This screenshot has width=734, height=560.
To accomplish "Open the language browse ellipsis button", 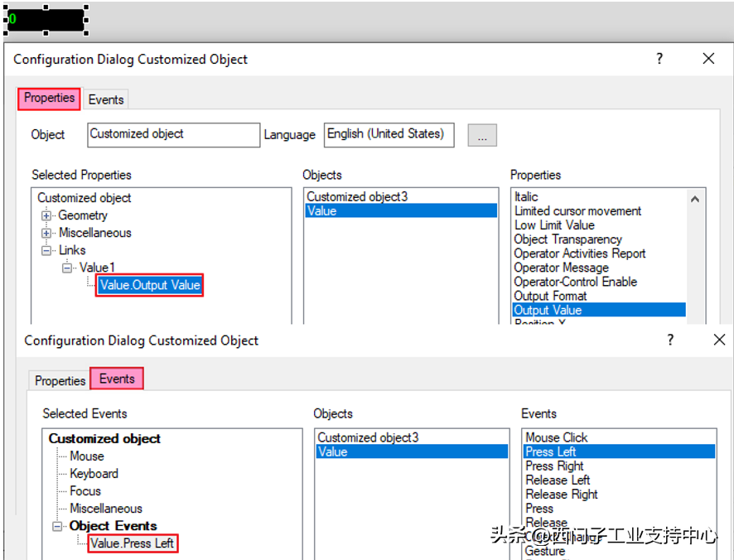I will pos(482,136).
